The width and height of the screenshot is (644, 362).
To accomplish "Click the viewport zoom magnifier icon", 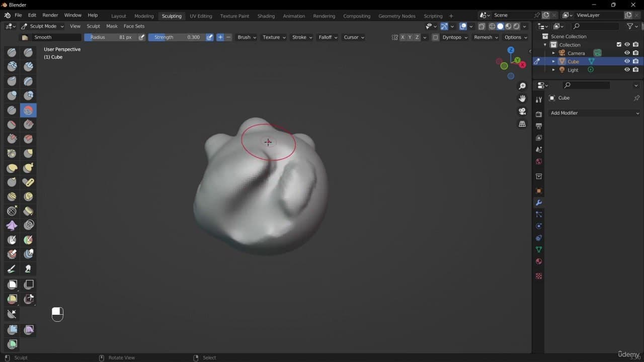I will tap(522, 86).
